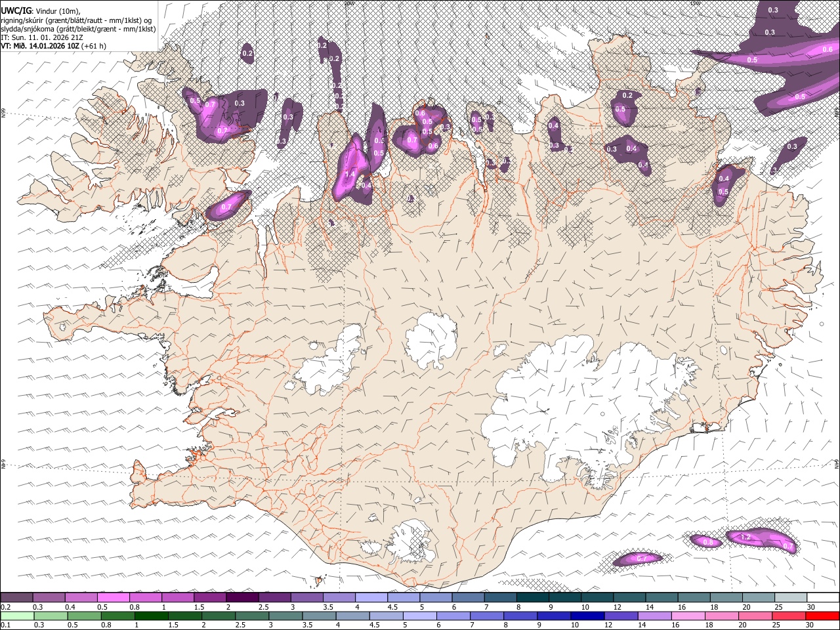Select the deep blue swatch between 10 and 12

(587, 616)
